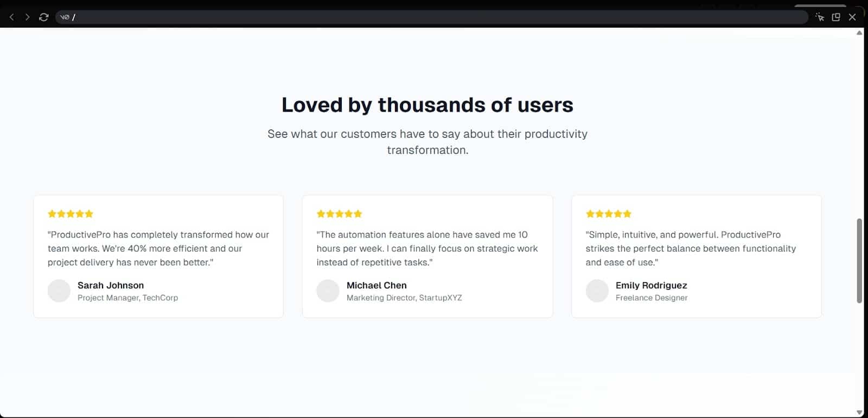This screenshot has height=418, width=868.
Task: Open preview in new window icon
Action: (x=836, y=17)
